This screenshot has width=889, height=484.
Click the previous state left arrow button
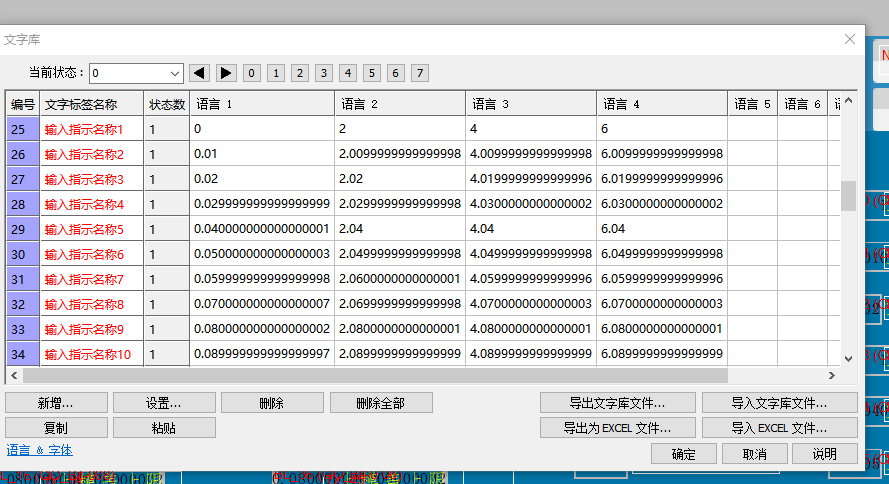(x=199, y=73)
